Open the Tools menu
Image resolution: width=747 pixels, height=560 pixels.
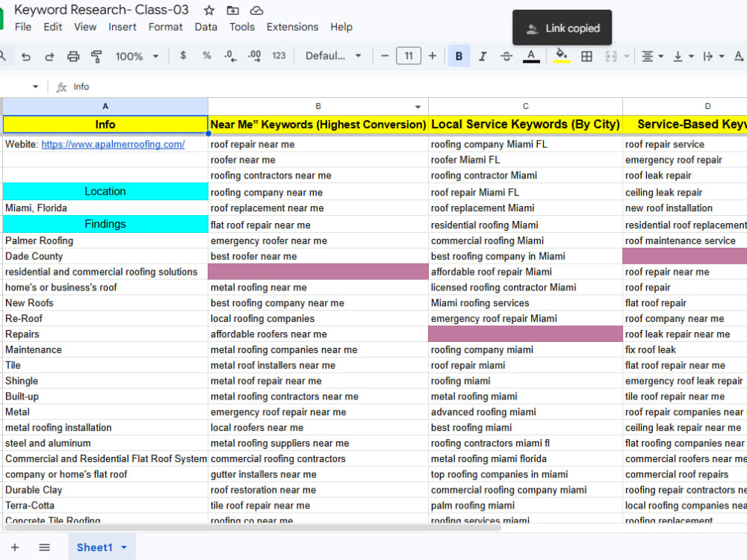point(242,27)
